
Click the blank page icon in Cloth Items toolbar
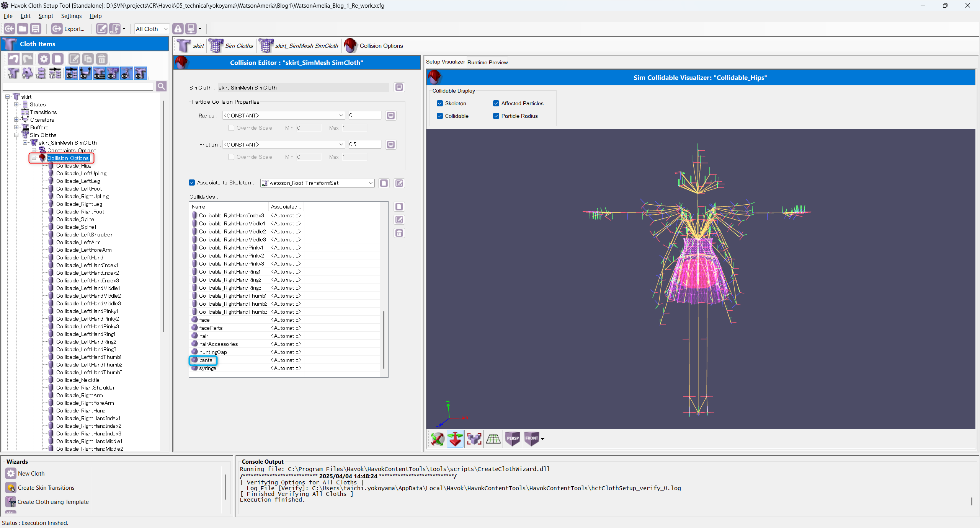click(58, 59)
